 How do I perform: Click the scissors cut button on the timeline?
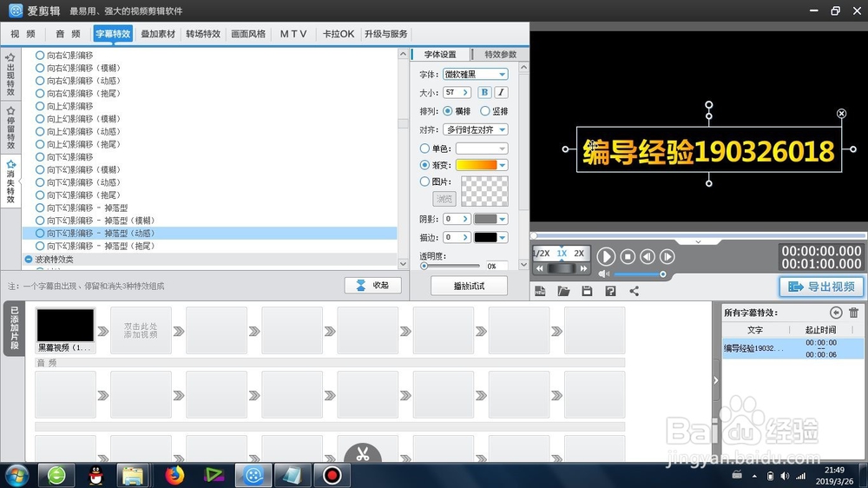(363, 454)
